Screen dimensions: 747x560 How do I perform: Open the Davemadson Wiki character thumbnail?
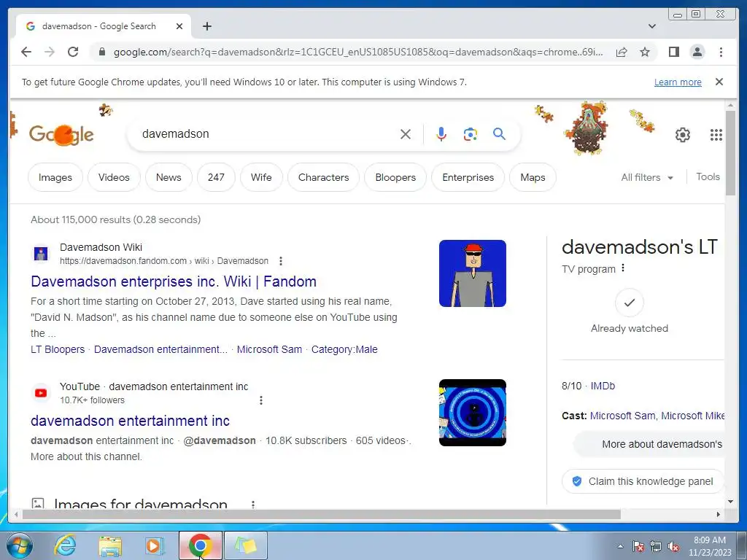tap(473, 273)
